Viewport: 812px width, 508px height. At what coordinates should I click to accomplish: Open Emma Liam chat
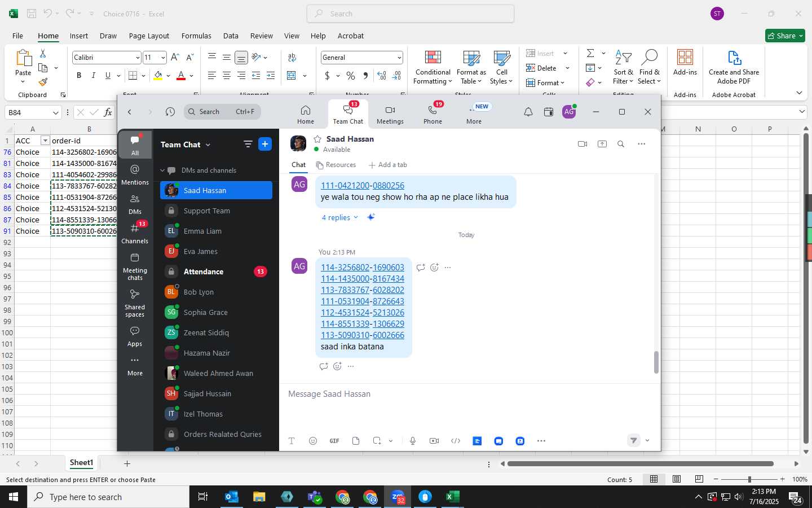[217, 231]
